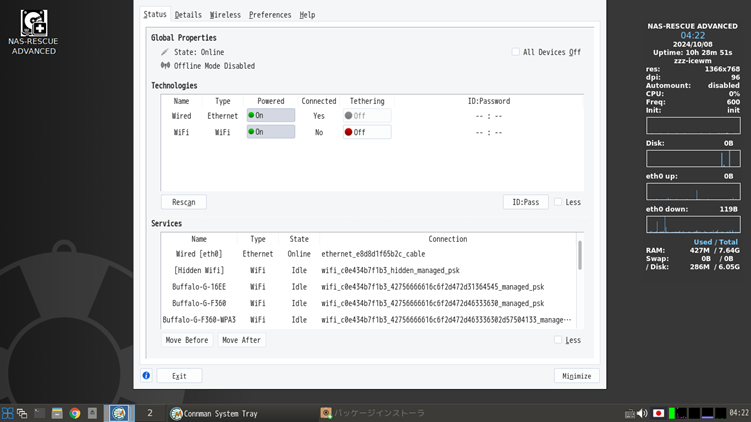Click the Move Before button
The width and height of the screenshot is (751, 422).
click(x=187, y=340)
